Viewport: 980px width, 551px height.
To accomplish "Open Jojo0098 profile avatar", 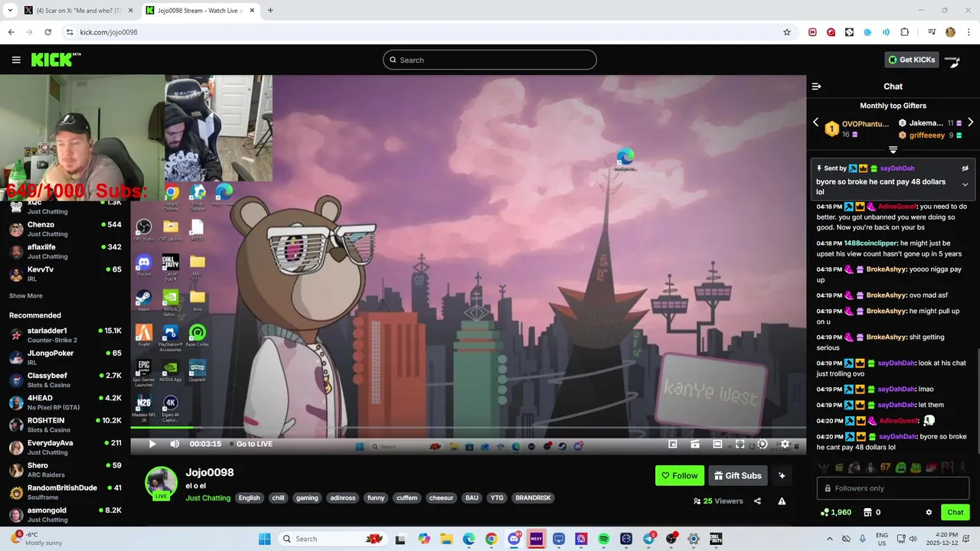I will point(161,483).
